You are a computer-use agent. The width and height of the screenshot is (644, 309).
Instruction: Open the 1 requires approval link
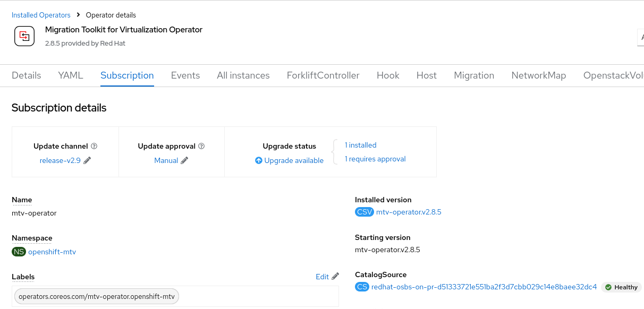point(375,159)
